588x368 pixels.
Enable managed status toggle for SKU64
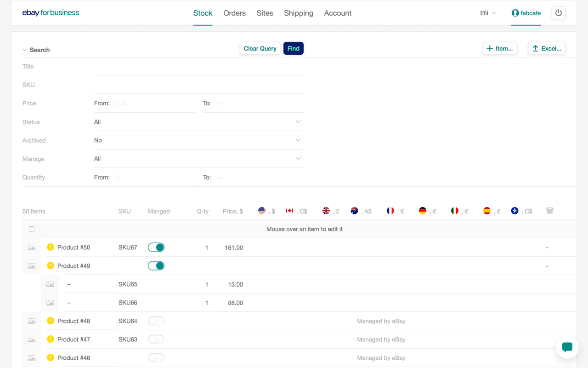tap(156, 321)
